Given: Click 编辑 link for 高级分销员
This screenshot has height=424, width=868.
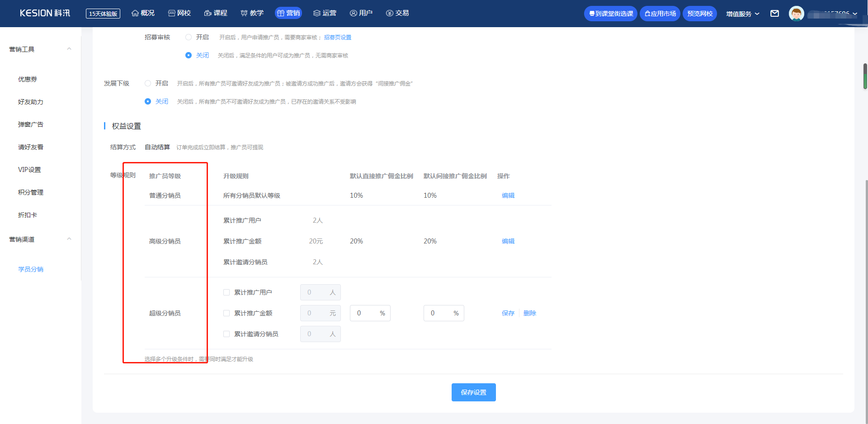Looking at the screenshot, I should [508, 241].
